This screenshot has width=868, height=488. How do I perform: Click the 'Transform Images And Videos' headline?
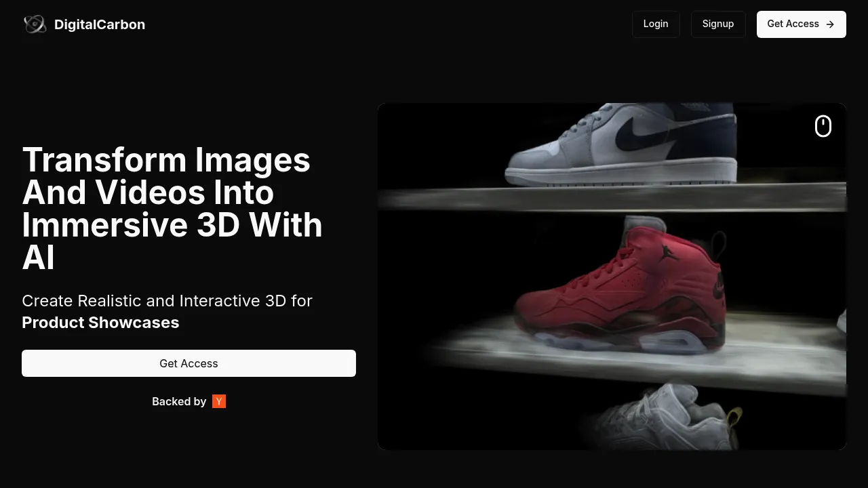click(172, 208)
